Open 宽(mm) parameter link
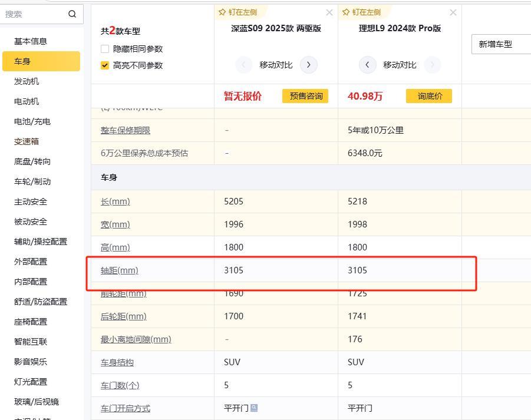This screenshot has width=531, height=420. (x=115, y=224)
